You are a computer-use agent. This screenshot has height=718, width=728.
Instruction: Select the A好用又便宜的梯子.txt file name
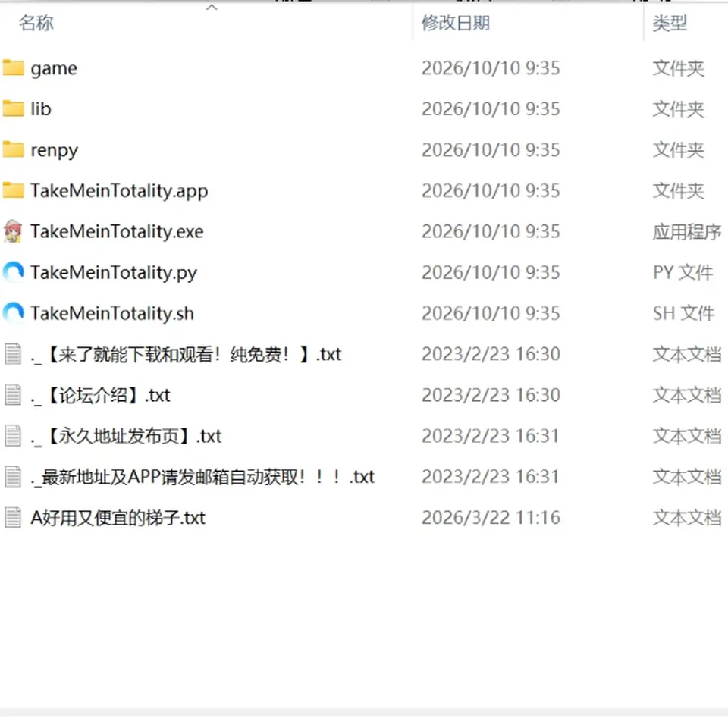point(118,518)
